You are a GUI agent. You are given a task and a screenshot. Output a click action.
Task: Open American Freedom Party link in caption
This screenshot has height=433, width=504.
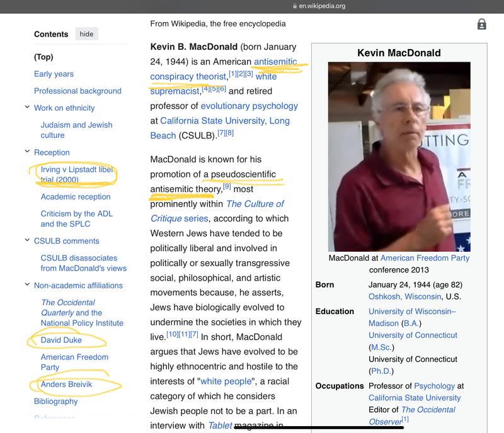coord(425,258)
